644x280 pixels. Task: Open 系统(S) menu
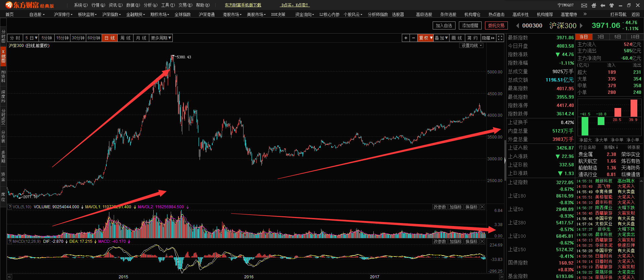coord(81,5)
